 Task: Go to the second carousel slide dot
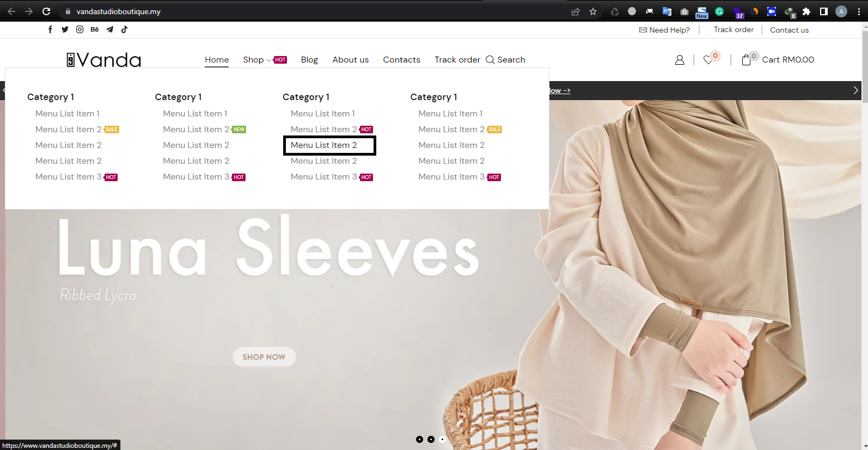click(431, 439)
